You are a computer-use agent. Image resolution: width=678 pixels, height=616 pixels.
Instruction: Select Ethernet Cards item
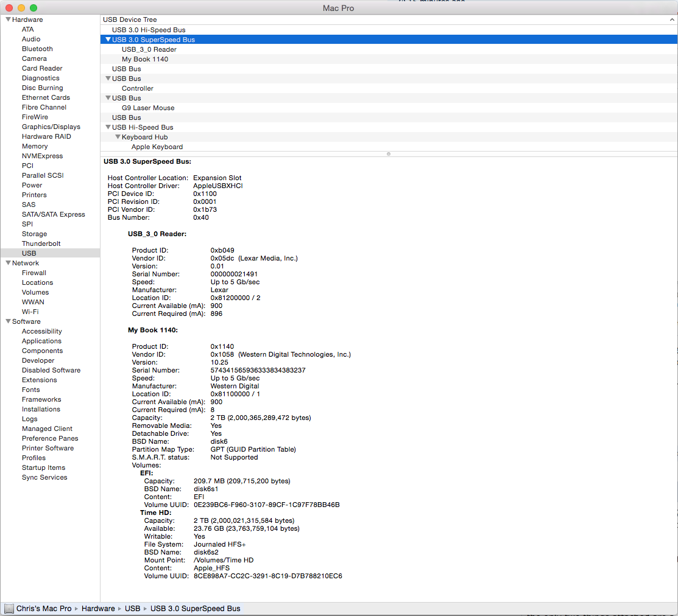point(46,97)
